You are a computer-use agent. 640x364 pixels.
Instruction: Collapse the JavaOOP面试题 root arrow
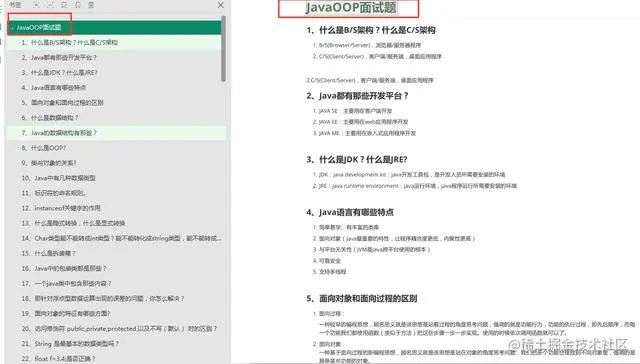tap(12, 28)
